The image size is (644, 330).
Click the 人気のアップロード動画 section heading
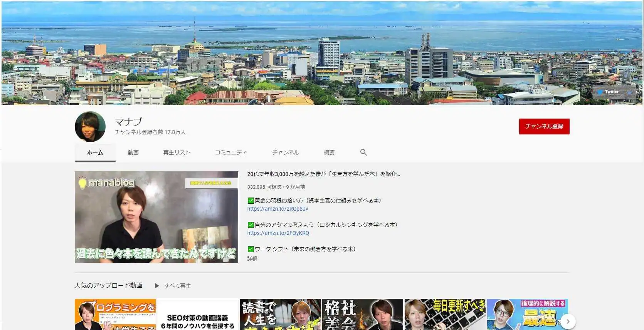[109, 285]
